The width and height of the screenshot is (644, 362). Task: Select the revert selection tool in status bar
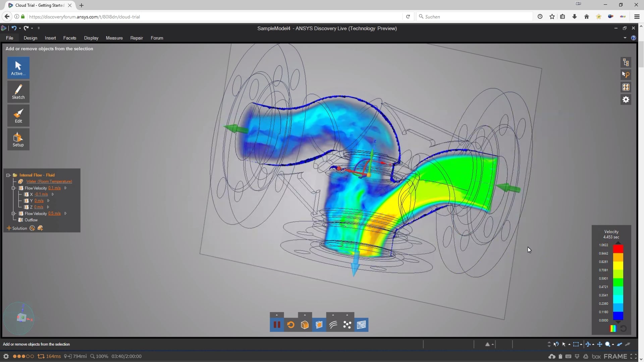pos(556,344)
